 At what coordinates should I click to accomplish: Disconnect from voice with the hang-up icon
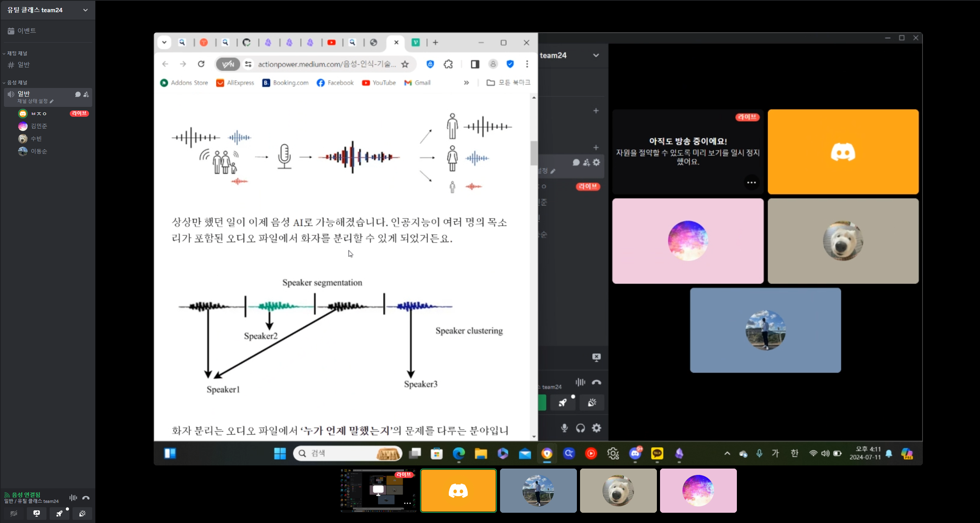pos(86,498)
